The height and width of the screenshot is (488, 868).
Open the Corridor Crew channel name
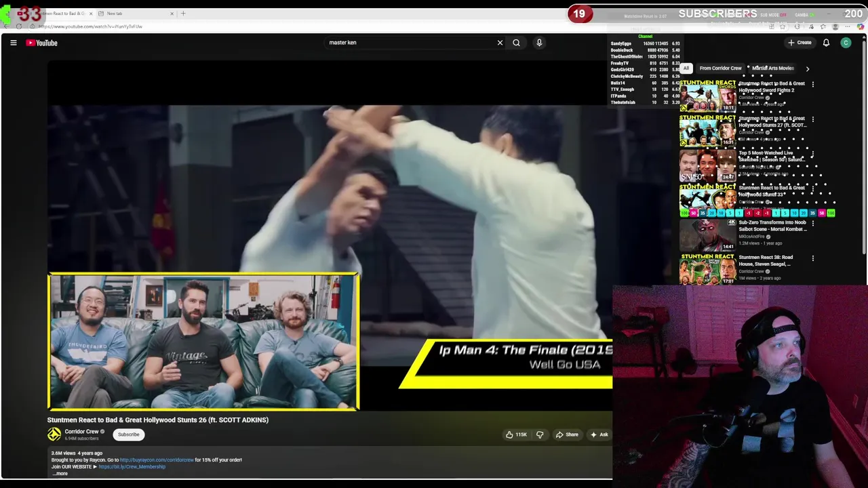pos(81,432)
